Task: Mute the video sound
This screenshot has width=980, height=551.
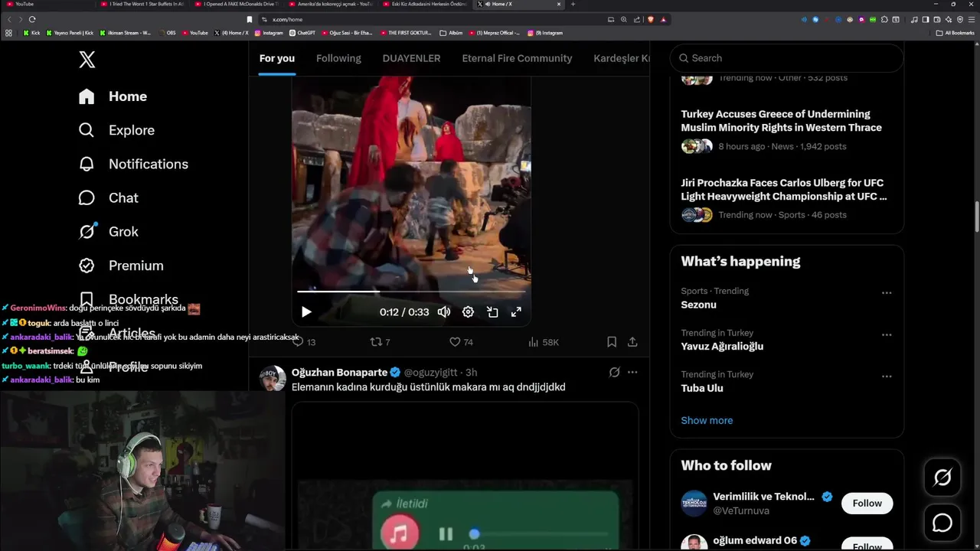Action: click(443, 312)
